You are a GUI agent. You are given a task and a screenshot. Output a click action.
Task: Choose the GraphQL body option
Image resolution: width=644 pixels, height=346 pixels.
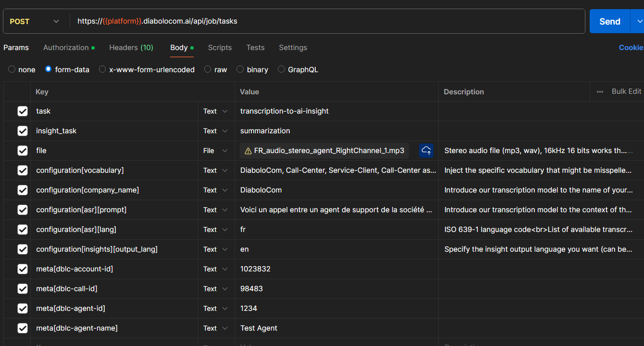282,69
